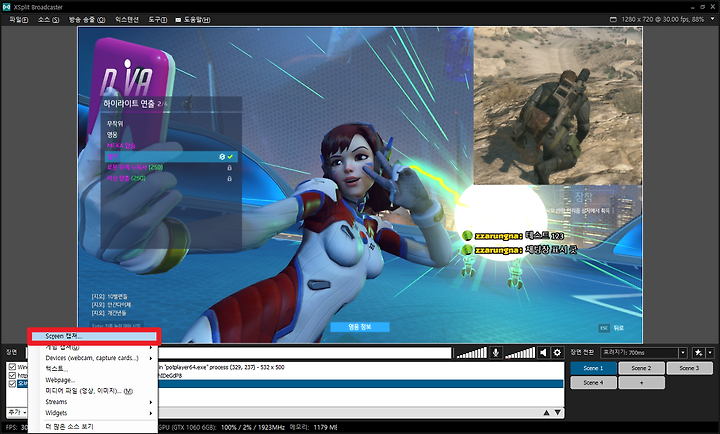
Task: Adjust the microphone volume bars
Action: click(472, 353)
